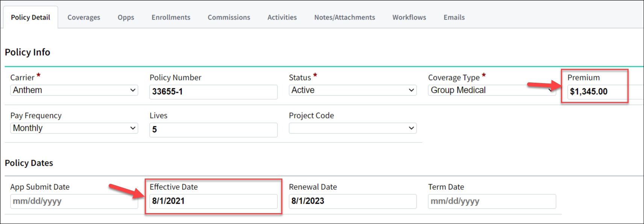The image size is (644, 224).
Task: Click the Carrier field label
Action: coord(22,77)
